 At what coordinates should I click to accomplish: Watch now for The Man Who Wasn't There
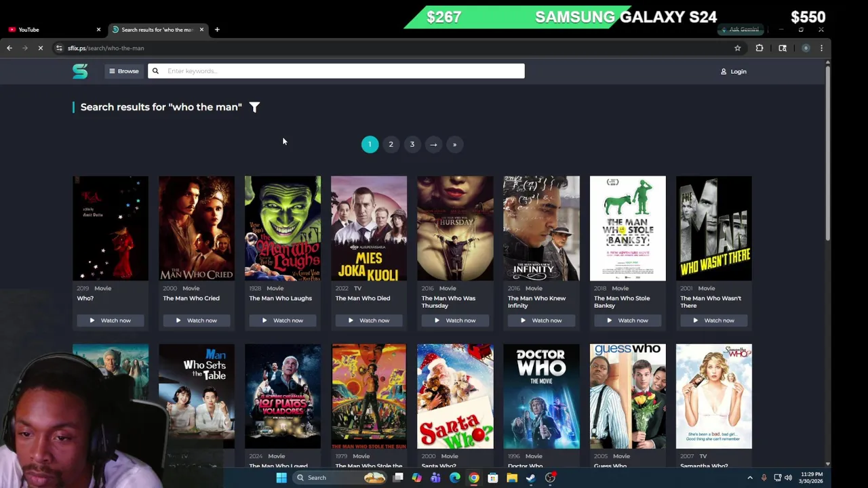tap(713, 321)
